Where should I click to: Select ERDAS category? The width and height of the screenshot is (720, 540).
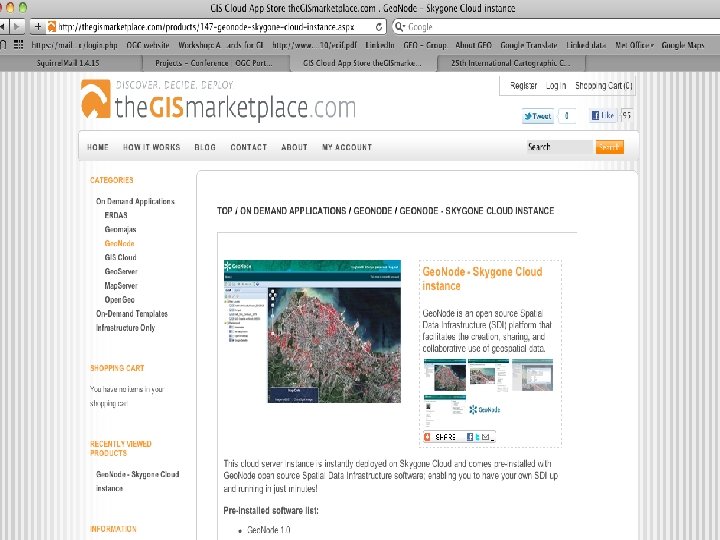pyautogui.click(x=116, y=215)
